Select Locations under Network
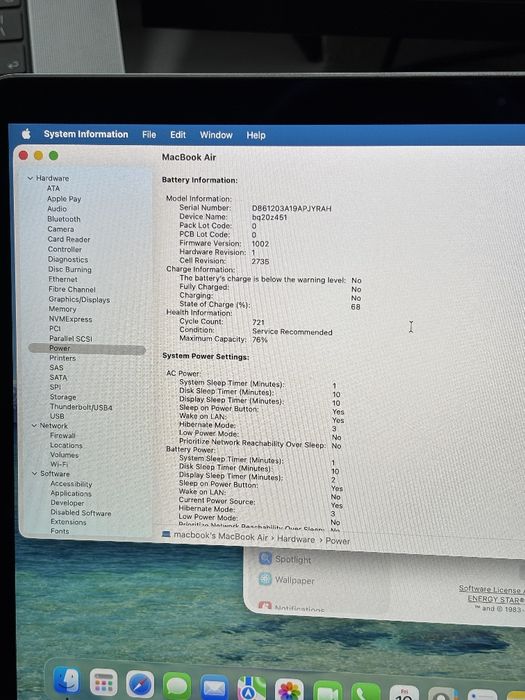The width and height of the screenshot is (525, 700). click(x=66, y=445)
